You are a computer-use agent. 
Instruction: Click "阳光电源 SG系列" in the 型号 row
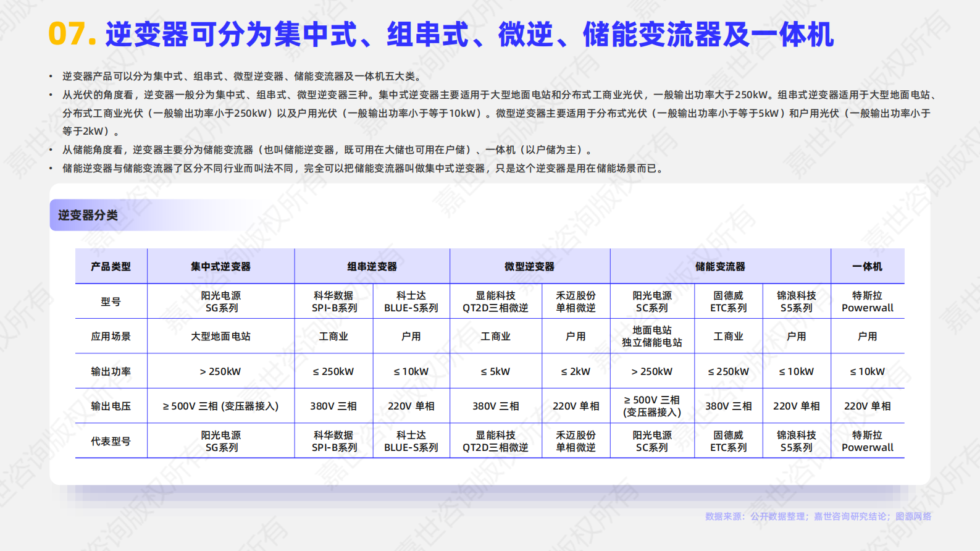[x=221, y=302]
